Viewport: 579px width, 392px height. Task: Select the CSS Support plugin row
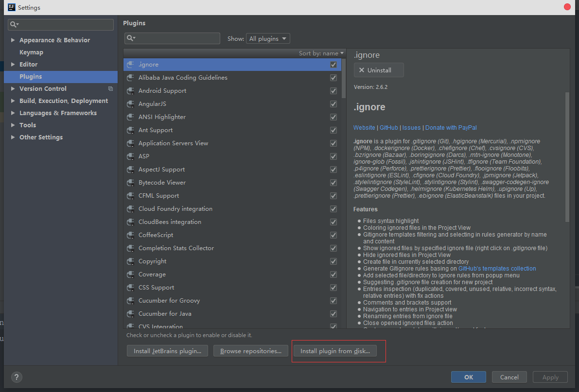[x=233, y=288]
